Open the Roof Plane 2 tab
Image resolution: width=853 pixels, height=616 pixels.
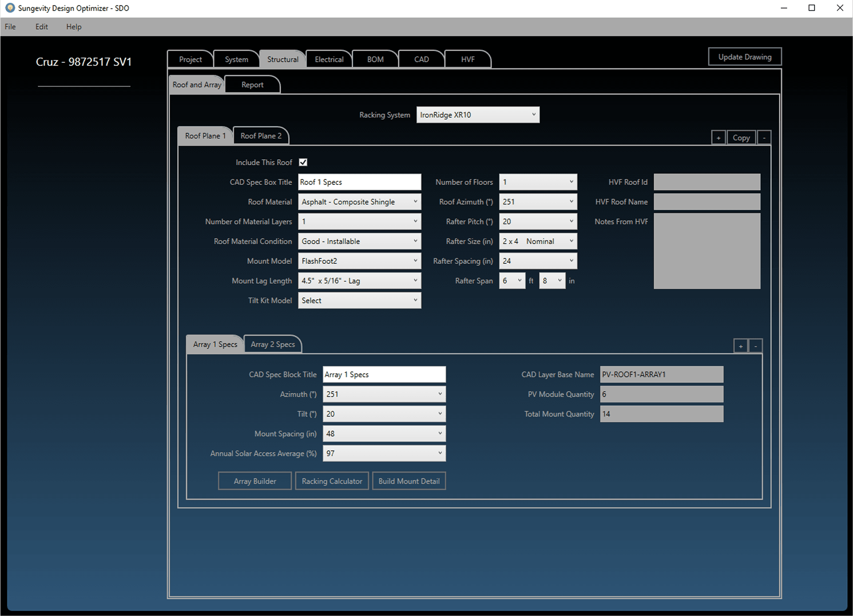[261, 136]
